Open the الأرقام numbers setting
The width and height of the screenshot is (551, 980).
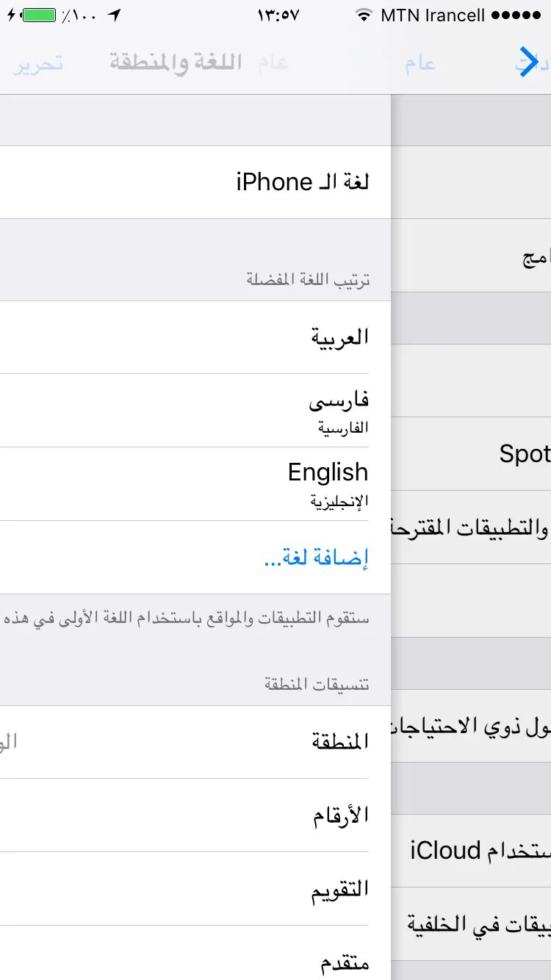pos(195,815)
